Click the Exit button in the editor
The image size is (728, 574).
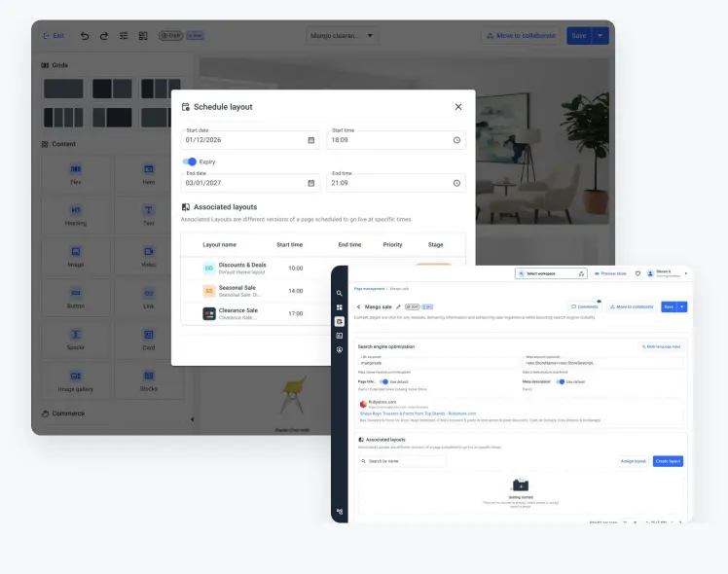[x=54, y=36]
